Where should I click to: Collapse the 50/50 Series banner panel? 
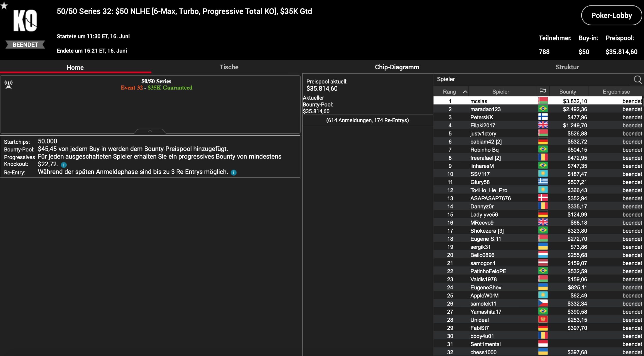click(150, 131)
